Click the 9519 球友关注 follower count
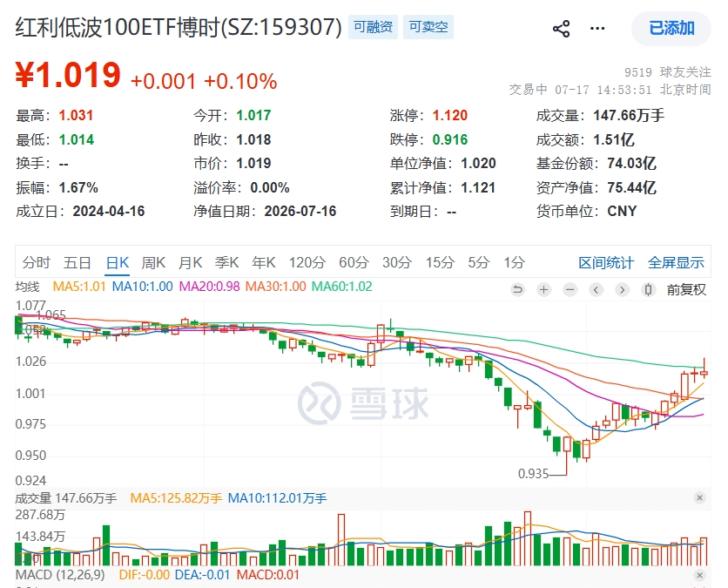The width and height of the screenshot is (728, 588). pos(667,72)
